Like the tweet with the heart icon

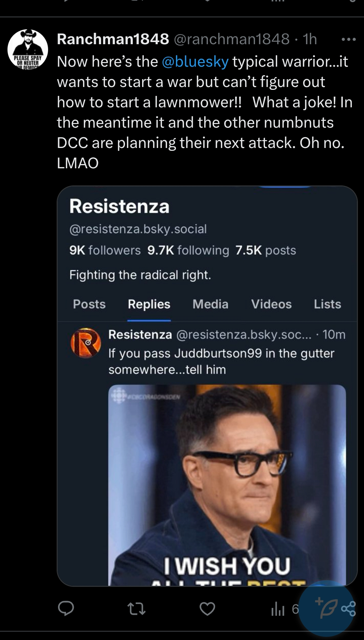click(x=207, y=608)
